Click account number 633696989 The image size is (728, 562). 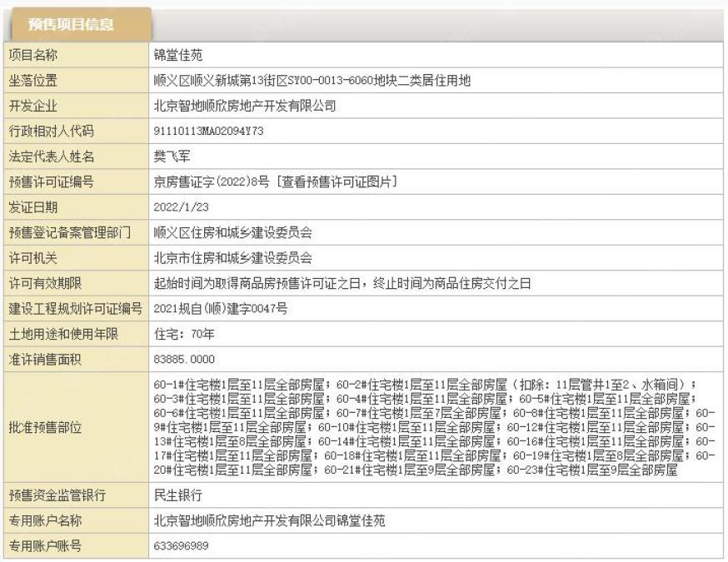coord(182,546)
